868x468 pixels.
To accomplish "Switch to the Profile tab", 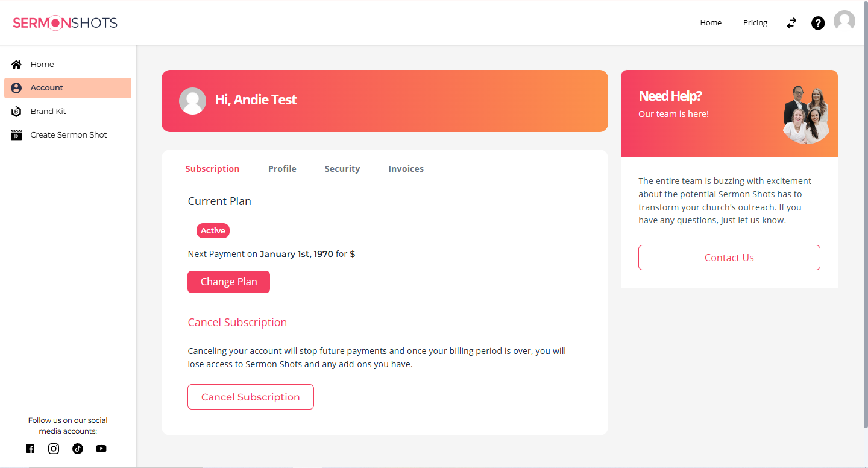I will pyautogui.click(x=282, y=169).
